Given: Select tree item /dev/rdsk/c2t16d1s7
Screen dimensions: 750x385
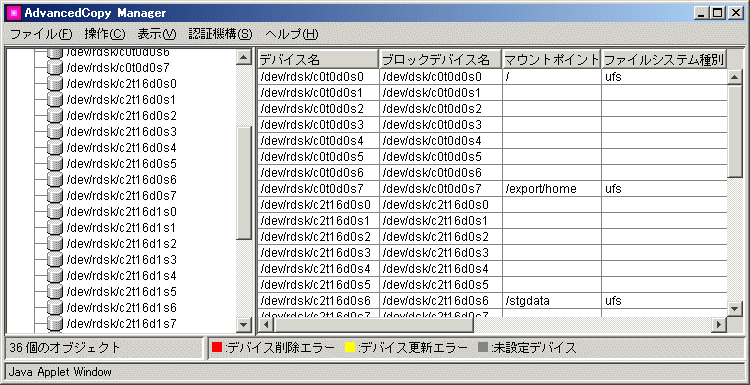Looking at the screenshot, I should pyautogui.click(x=122, y=324).
